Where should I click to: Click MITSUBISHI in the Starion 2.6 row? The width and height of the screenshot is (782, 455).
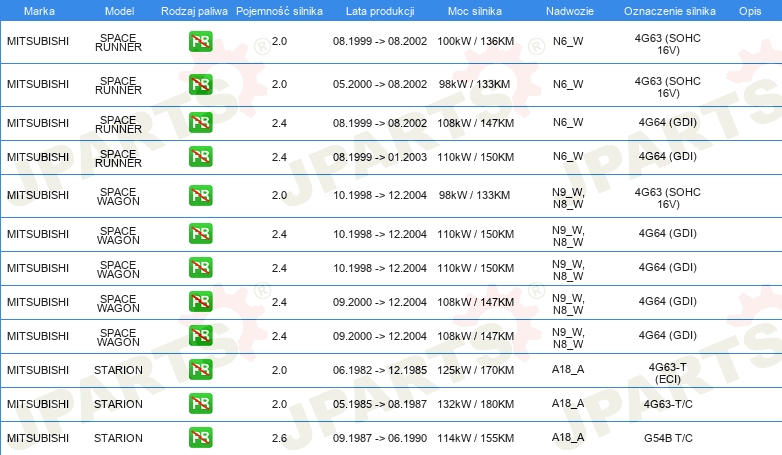38,438
